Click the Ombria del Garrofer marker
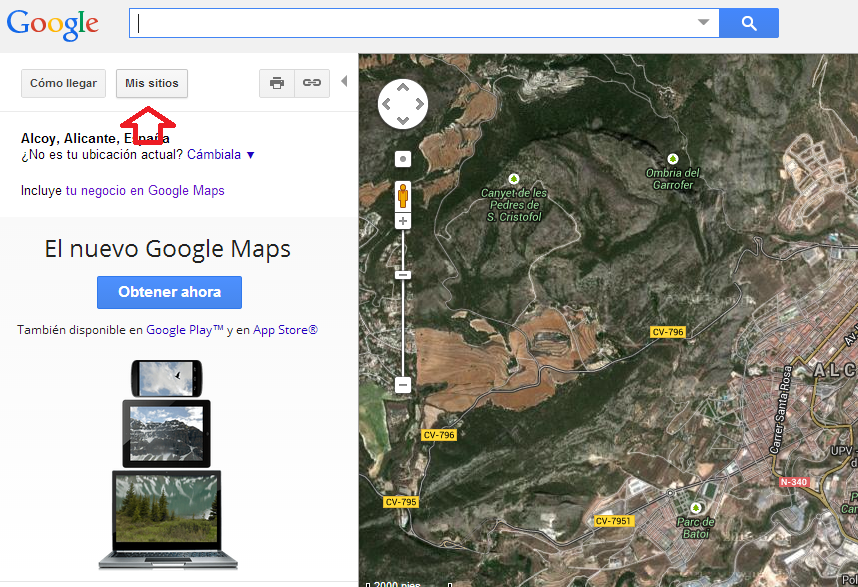Image resolution: width=858 pixels, height=587 pixels. pos(673,158)
